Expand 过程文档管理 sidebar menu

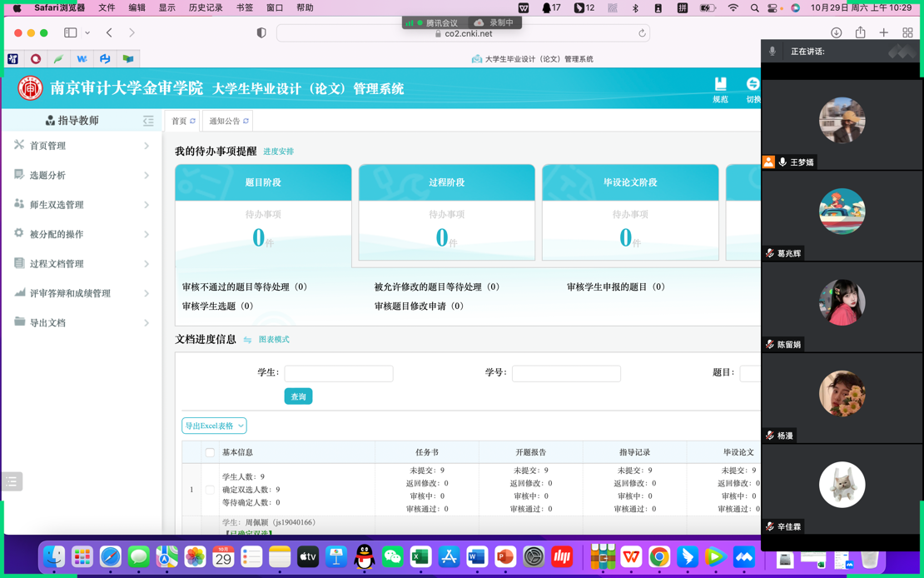coord(82,264)
